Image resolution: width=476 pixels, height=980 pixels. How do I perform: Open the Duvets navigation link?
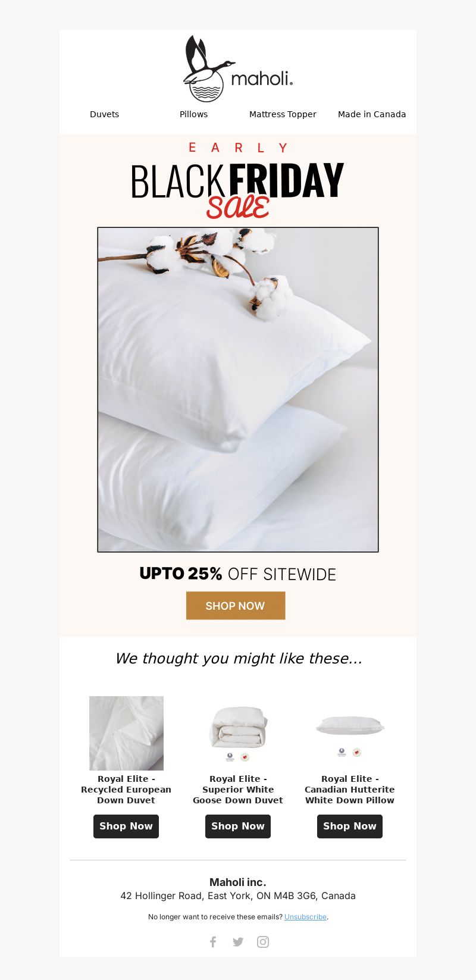104,114
